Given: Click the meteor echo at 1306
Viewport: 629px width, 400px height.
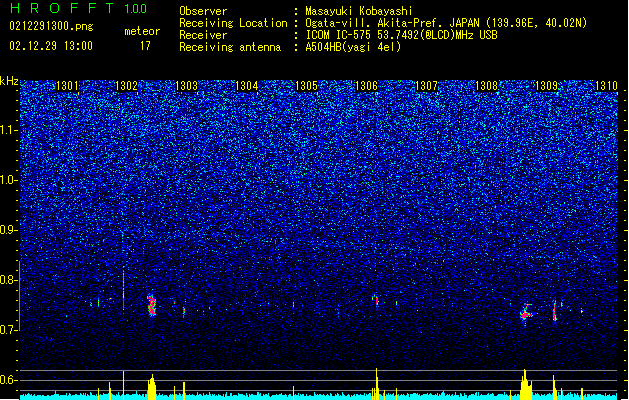Looking at the screenshot, I should point(376,300).
